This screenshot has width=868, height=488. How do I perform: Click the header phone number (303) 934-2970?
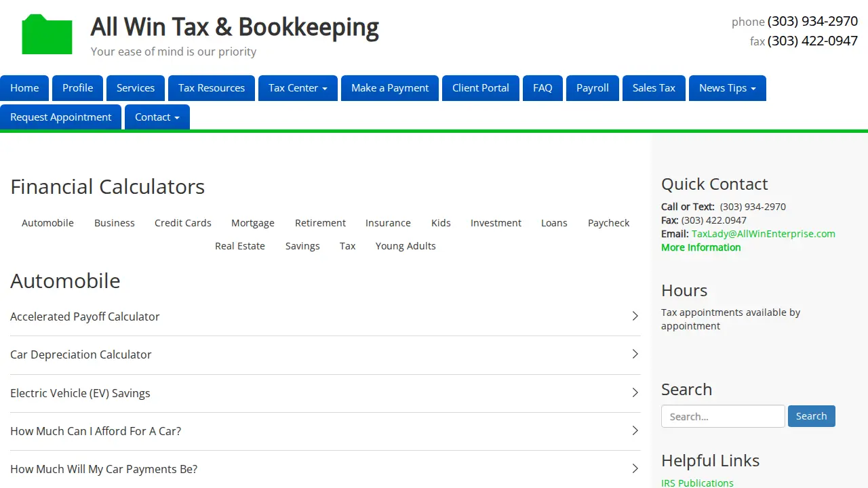(812, 22)
